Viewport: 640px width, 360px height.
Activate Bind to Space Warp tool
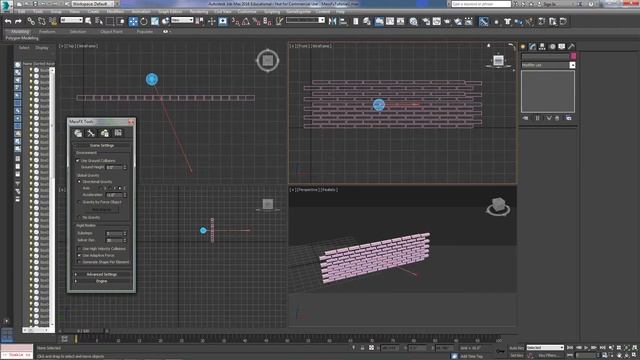click(53, 21)
